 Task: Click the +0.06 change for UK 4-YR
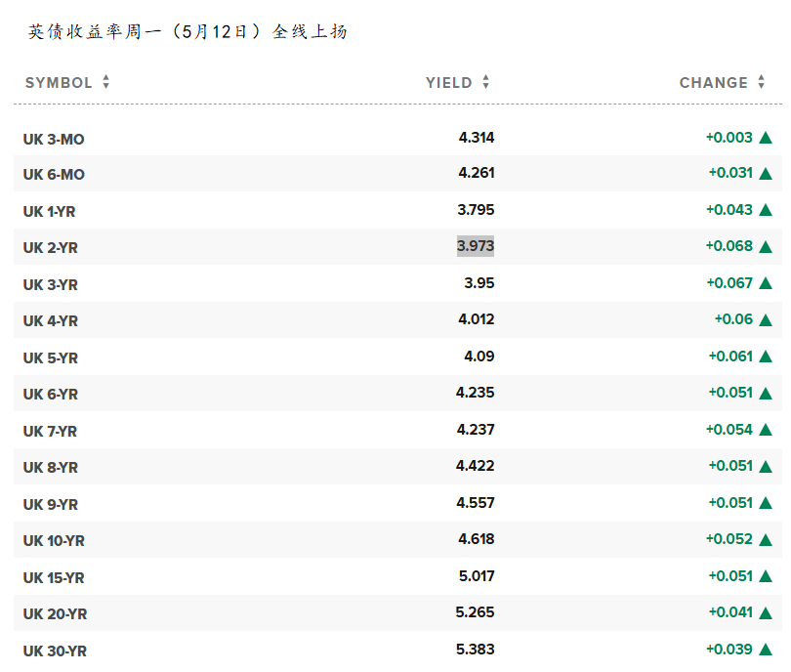tap(733, 319)
